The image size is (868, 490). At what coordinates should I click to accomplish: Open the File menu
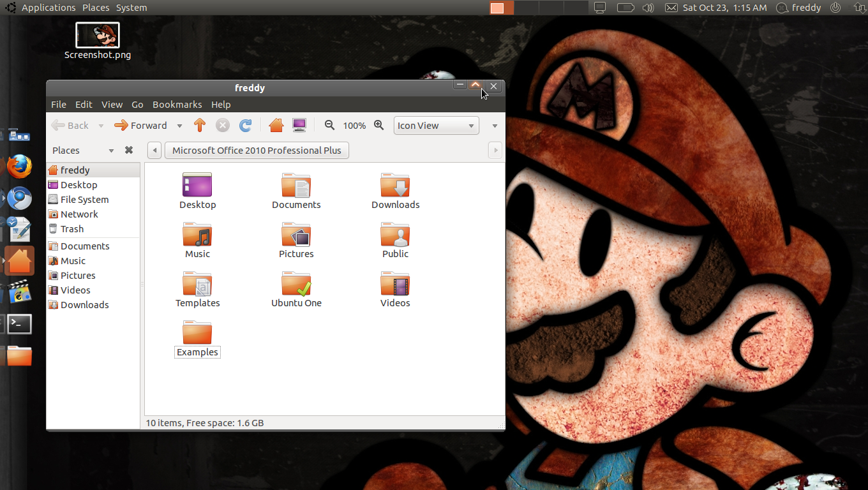point(59,105)
